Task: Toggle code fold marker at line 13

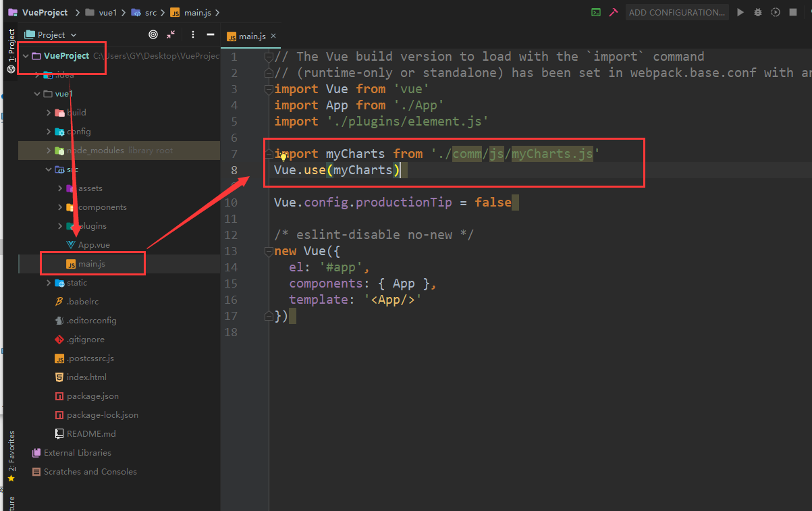Action: [x=269, y=251]
